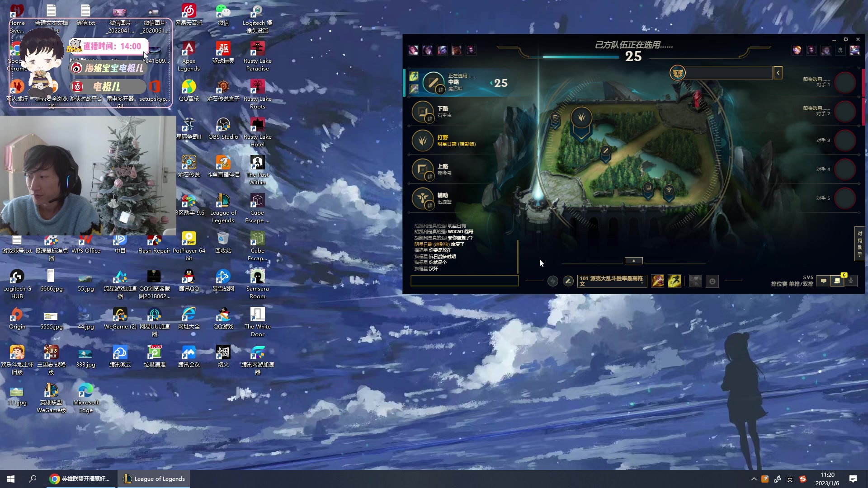This screenshot has width=868, height=488.
Task: Open Logitech G HUB desktop shortcut
Action: (17, 284)
